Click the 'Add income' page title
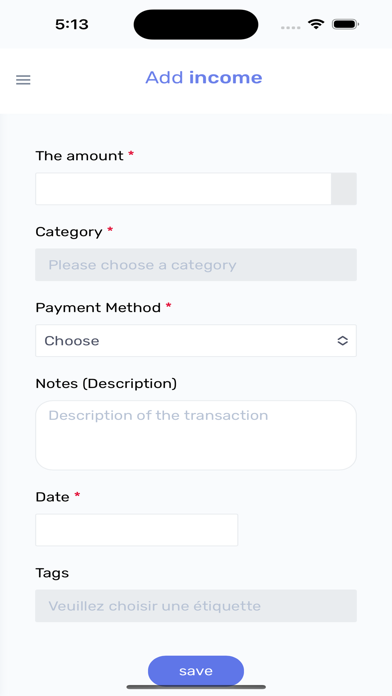This screenshot has height=696, width=392. [x=204, y=78]
